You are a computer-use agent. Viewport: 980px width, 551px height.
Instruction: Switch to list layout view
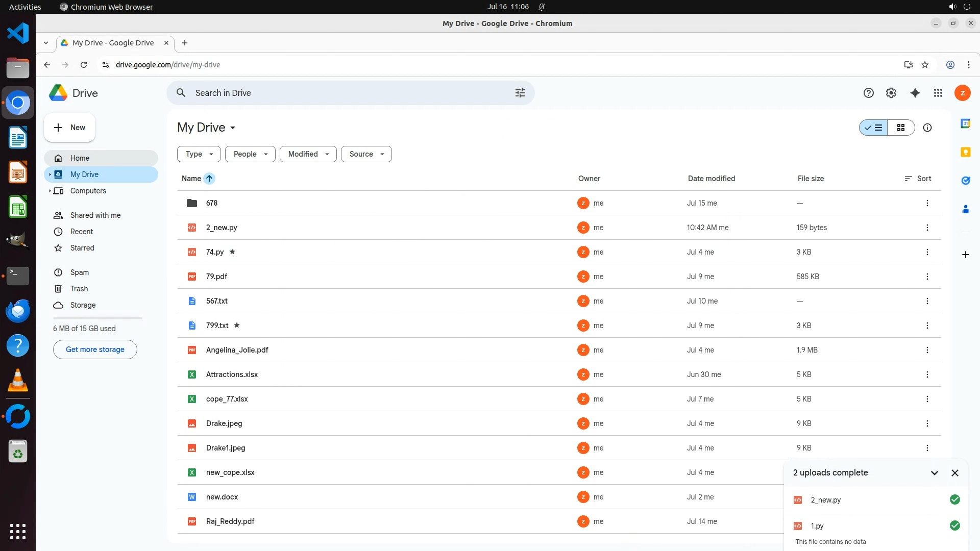pos(873,128)
